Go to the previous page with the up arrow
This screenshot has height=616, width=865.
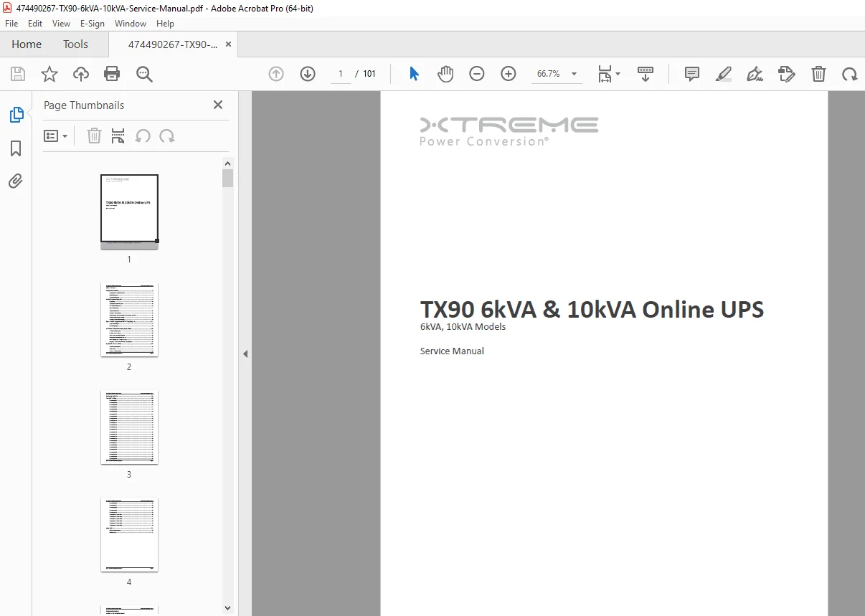click(276, 74)
